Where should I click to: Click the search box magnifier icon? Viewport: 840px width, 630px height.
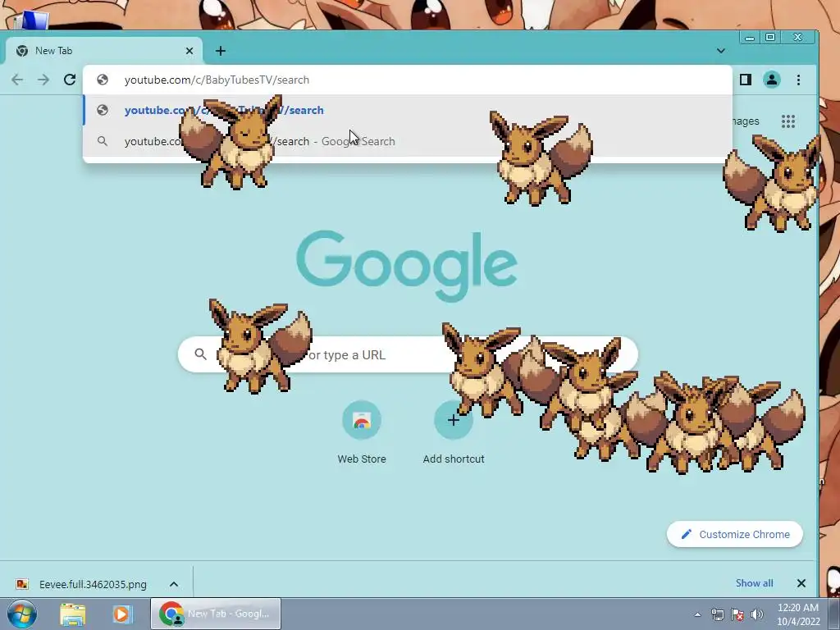coord(200,354)
